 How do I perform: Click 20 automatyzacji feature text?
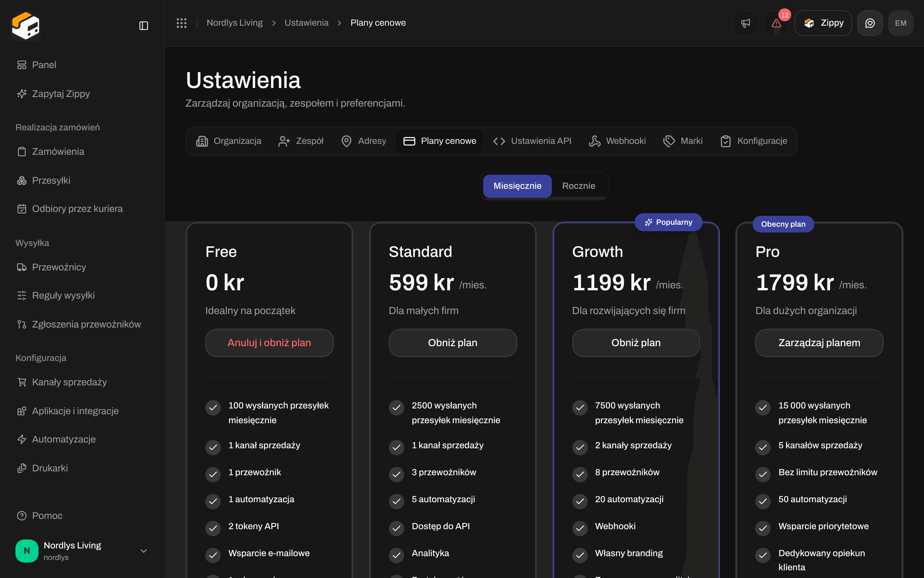(629, 499)
